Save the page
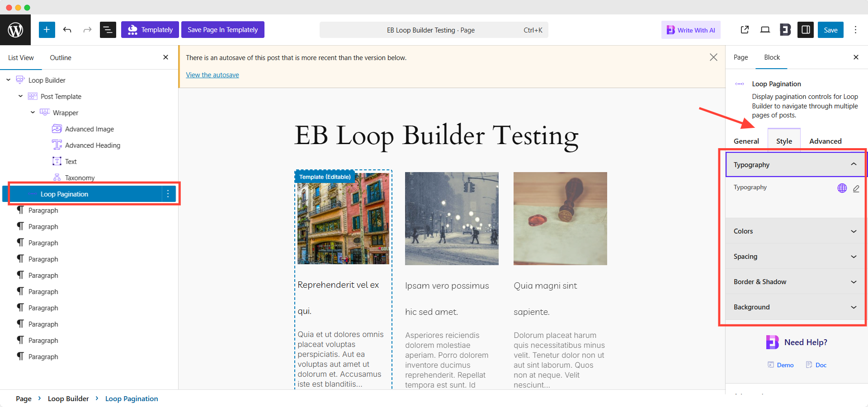868x407 pixels. 830,30
